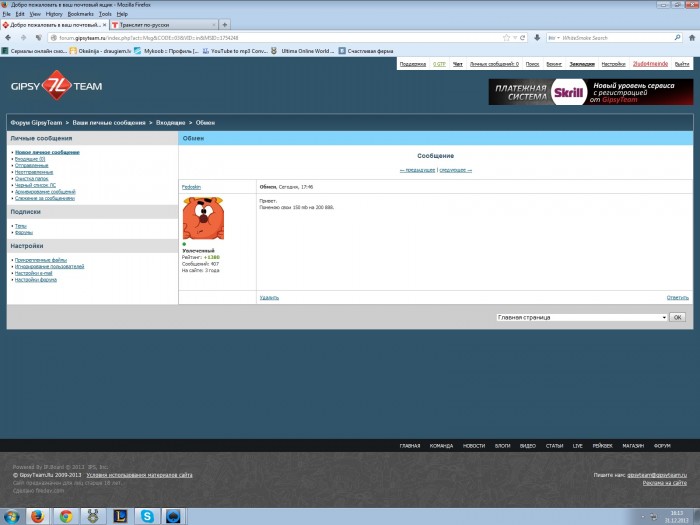Open Черный список ЛС link
The height and width of the screenshot is (525, 700).
[x=36, y=185]
